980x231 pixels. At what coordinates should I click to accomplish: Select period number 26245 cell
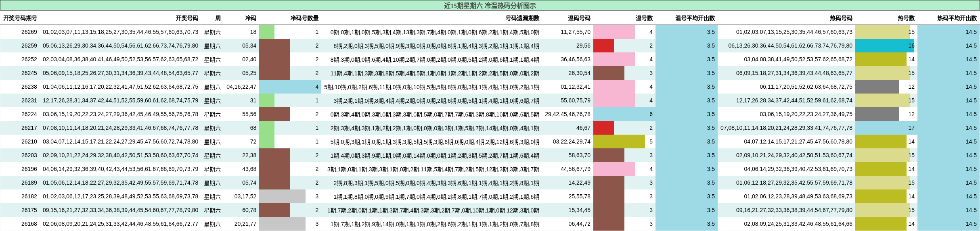(x=29, y=73)
